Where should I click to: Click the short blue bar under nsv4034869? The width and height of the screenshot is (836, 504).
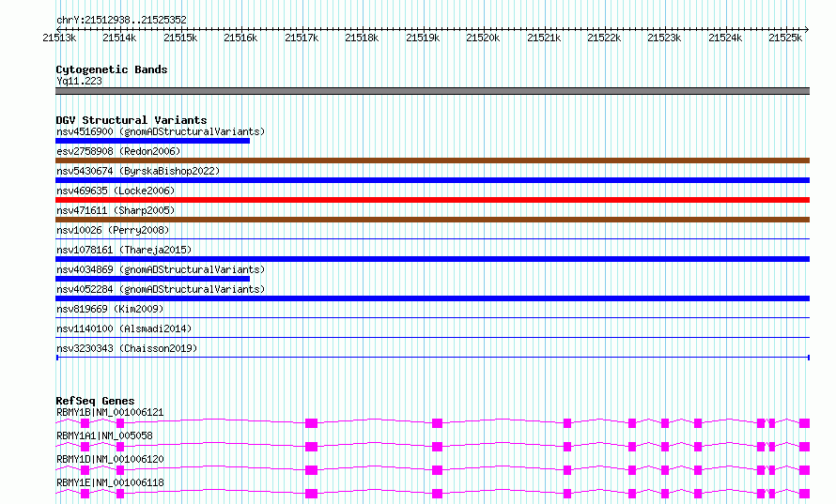pos(152,279)
